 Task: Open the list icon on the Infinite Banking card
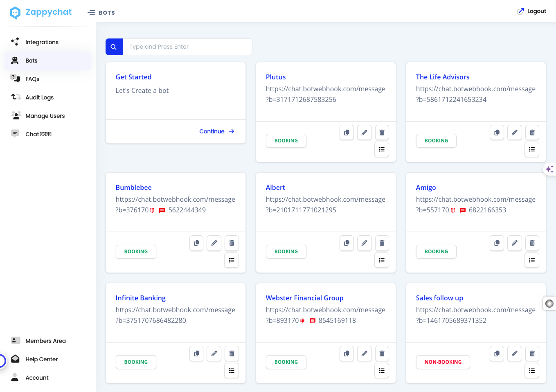coord(232,371)
